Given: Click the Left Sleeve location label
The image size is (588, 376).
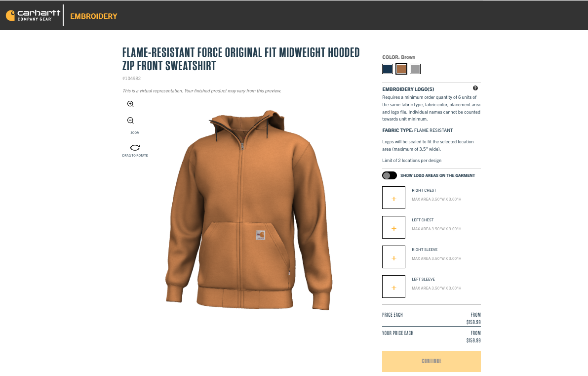Looking at the screenshot, I should [423, 279].
